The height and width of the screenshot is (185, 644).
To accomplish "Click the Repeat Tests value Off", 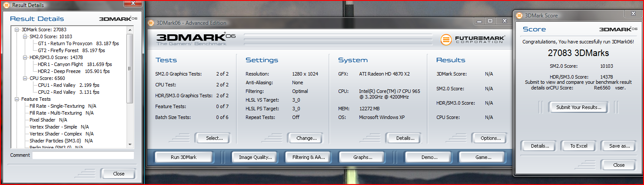I will (x=295, y=117).
